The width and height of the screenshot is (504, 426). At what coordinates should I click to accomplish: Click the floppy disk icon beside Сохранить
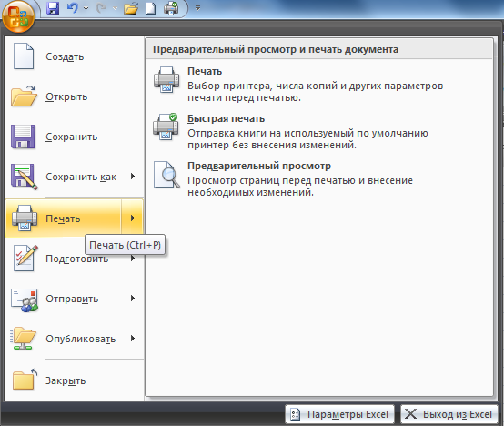pos(23,137)
